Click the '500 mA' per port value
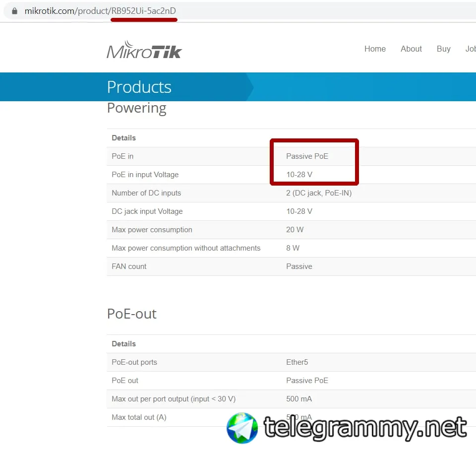 pyautogui.click(x=298, y=399)
